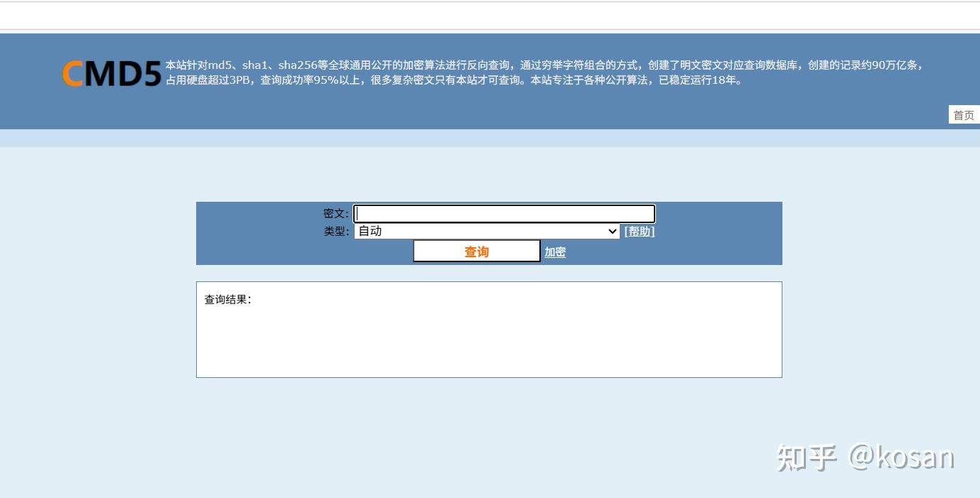Viewport: 980px width, 498px height.
Task: Switch to the homepage tab
Action: pyautogui.click(x=964, y=114)
